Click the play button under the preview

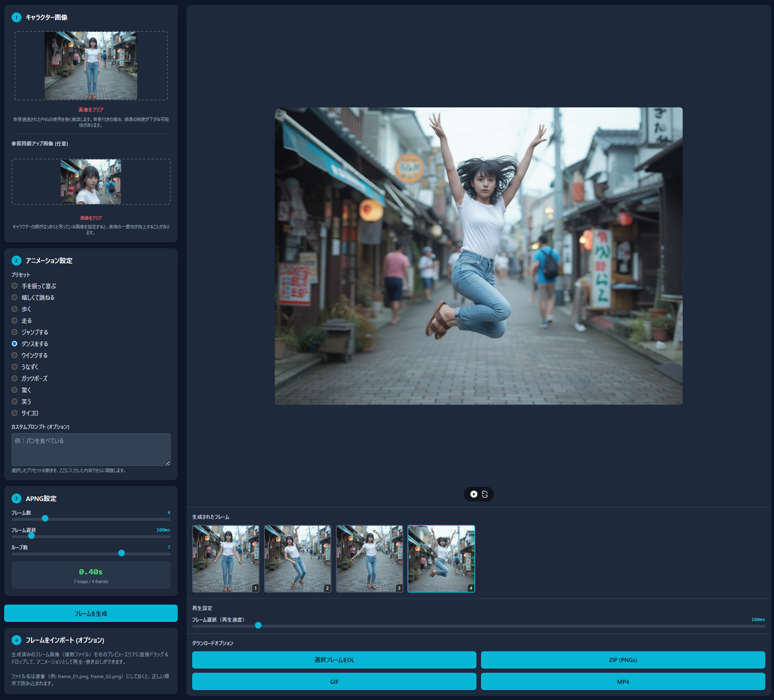pos(474,494)
